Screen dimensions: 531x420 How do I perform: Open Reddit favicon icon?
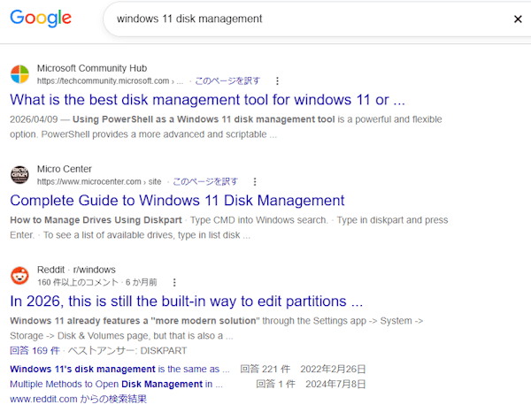tap(19, 276)
